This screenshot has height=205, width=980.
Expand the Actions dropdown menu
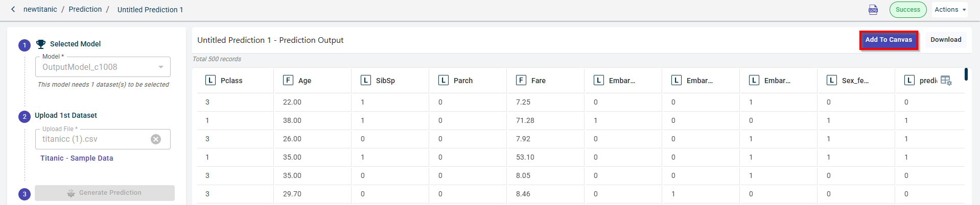pos(949,10)
